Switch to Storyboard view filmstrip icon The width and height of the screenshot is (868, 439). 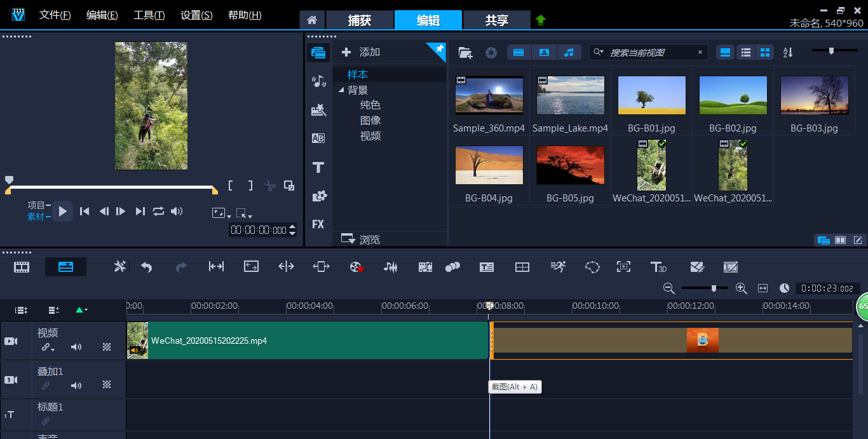22,267
